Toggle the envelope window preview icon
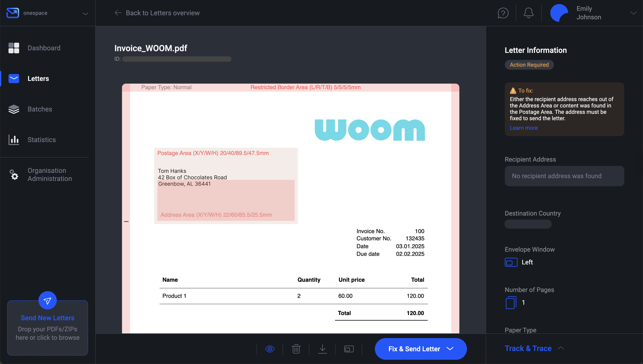Image resolution: width=643 pixels, height=364 pixels. coord(349,349)
